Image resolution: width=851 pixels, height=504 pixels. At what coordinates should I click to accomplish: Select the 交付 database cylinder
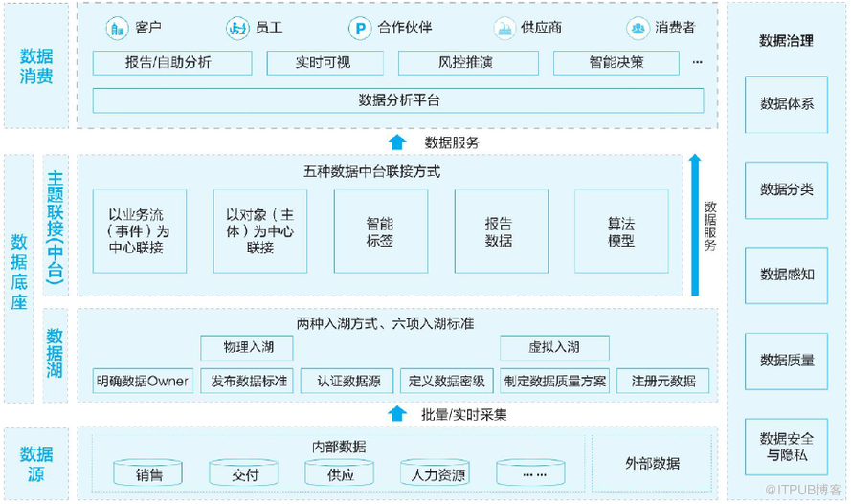[244, 472]
